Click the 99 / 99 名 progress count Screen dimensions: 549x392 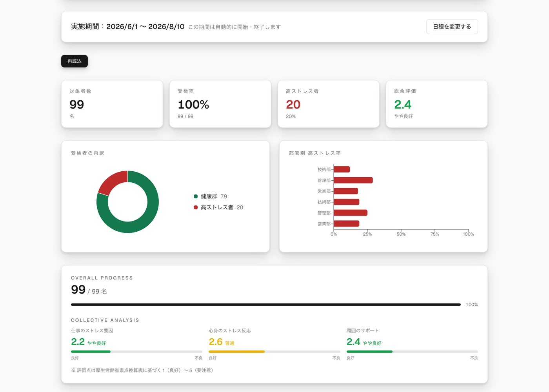89,290
